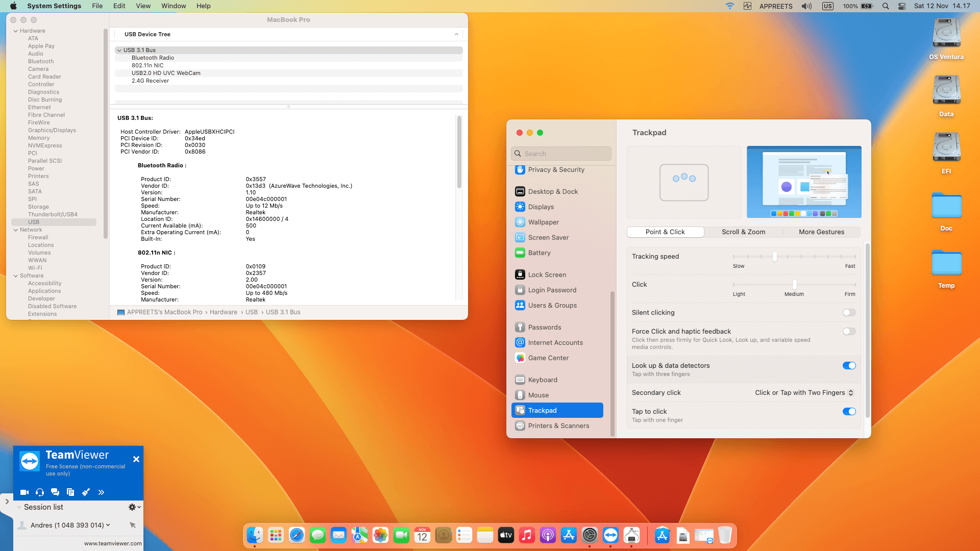The height and width of the screenshot is (551, 980).
Task: Open the EFI volume on desktop
Action: click(946, 153)
